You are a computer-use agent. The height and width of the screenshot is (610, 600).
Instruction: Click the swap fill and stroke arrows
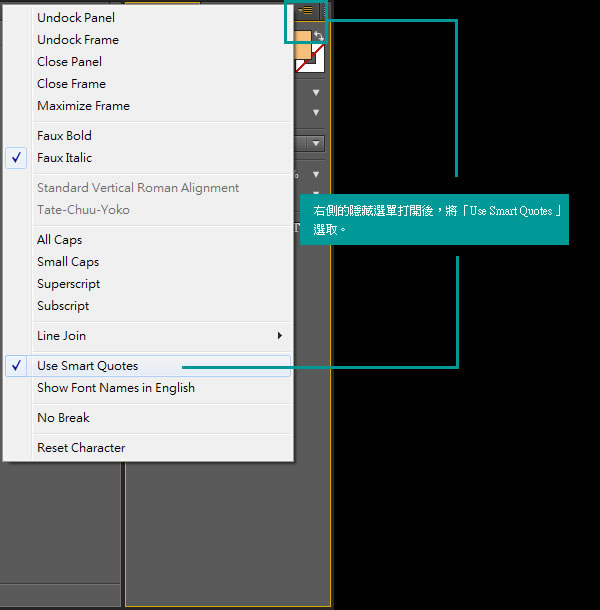[x=319, y=36]
